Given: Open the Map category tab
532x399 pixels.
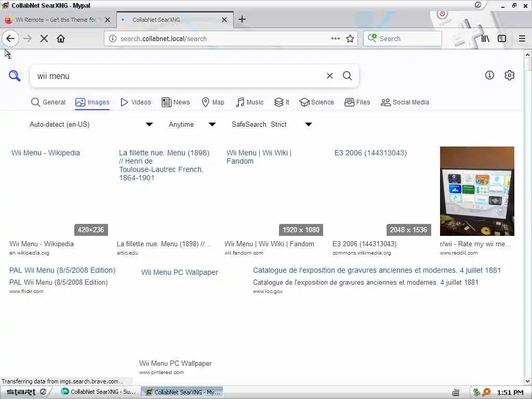Looking at the screenshot, I should tap(212, 102).
